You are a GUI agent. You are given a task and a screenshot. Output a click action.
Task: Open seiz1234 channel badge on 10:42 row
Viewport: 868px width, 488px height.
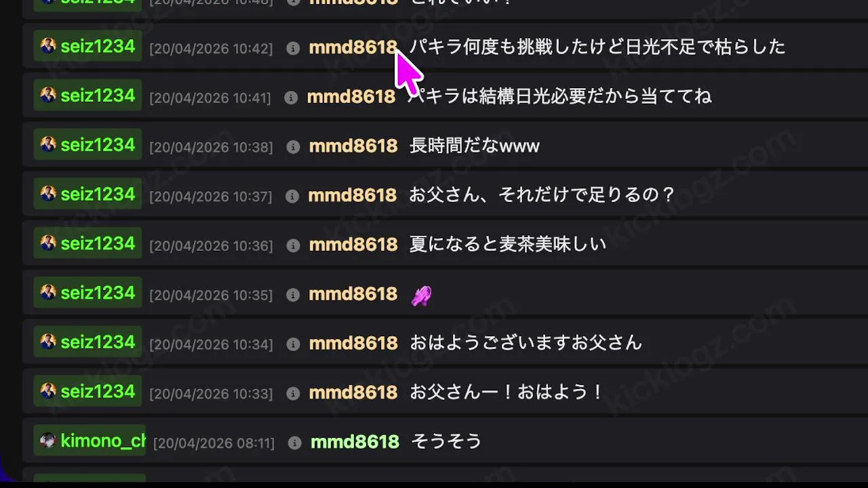(x=88, y=46)
